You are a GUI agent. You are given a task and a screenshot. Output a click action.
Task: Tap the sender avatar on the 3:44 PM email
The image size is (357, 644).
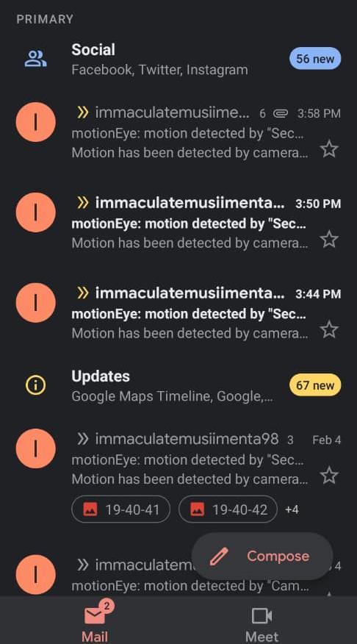pos(36,303)
